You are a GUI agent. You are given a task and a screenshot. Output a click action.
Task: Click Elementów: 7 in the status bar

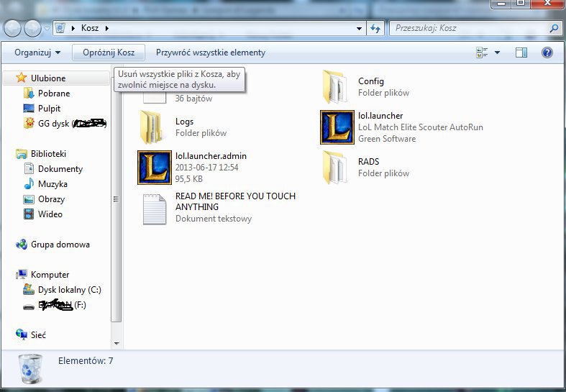[x=86, y=360]
